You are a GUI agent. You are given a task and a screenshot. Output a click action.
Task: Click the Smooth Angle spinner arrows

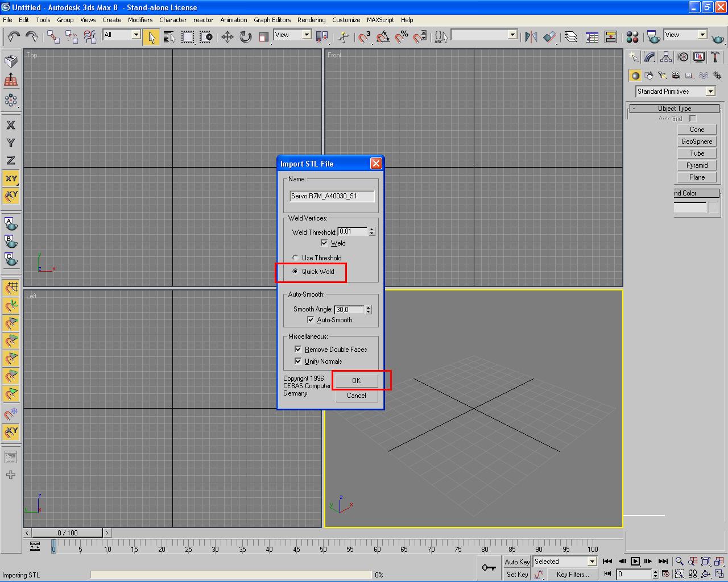pos(369,310)
